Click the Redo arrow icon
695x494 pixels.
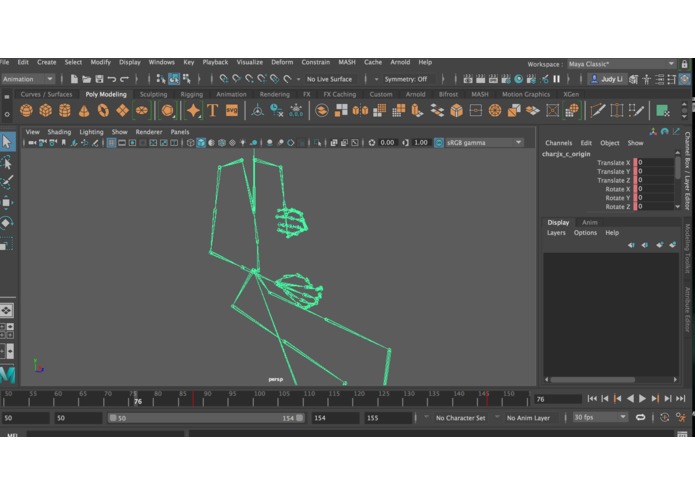[x=125, y=79]
